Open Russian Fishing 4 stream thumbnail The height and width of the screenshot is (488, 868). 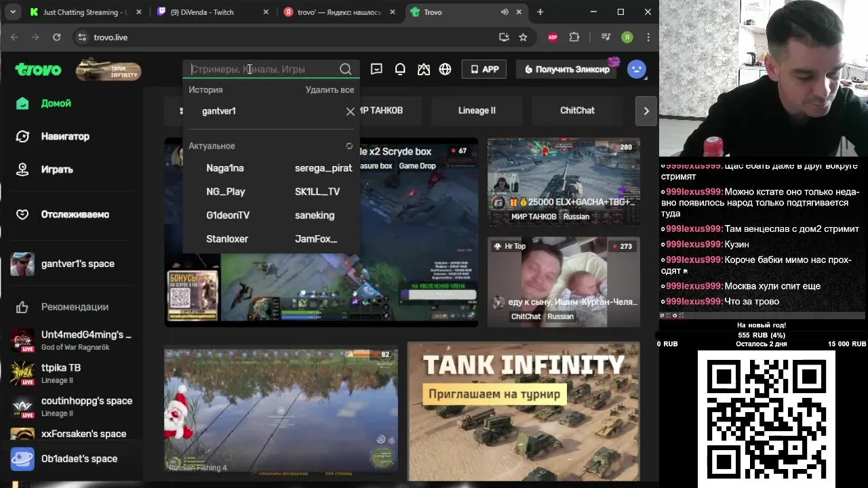[x=281, y=411]
